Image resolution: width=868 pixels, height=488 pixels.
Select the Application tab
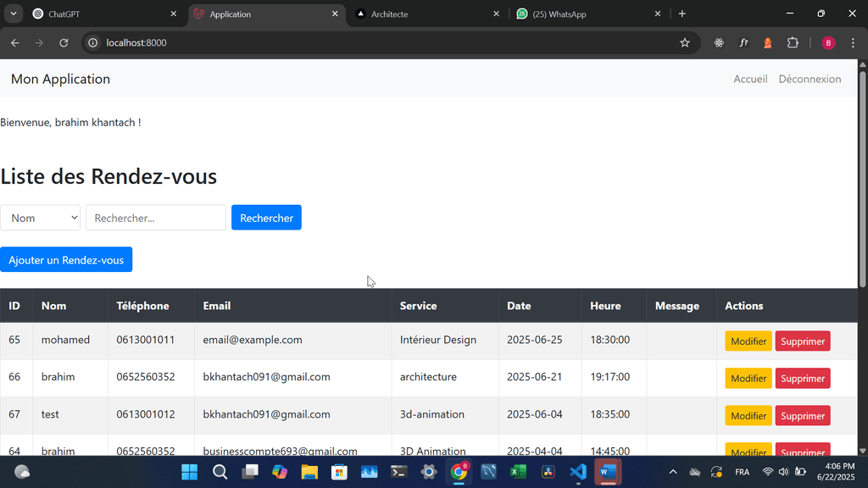coord(265,14)
